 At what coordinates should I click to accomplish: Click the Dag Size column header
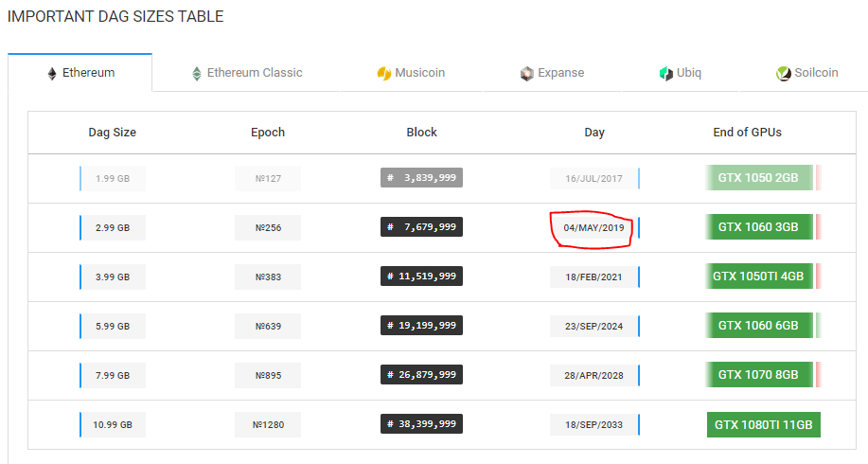(113, 133)
